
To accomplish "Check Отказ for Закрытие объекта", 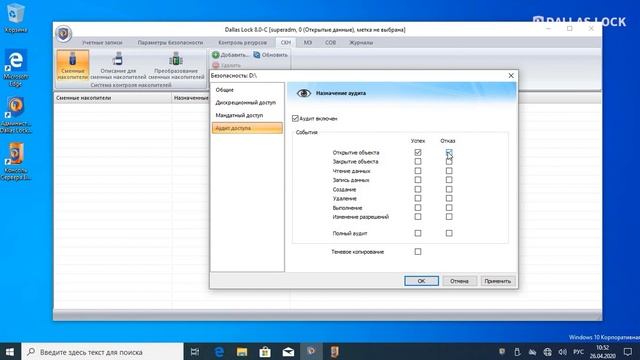I will point(449,162).
